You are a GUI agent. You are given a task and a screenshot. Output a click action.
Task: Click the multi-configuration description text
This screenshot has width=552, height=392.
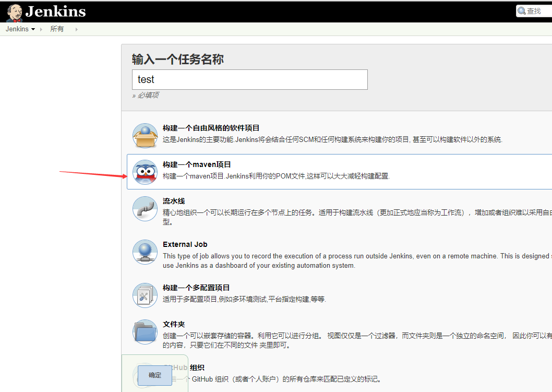point(244,300)
